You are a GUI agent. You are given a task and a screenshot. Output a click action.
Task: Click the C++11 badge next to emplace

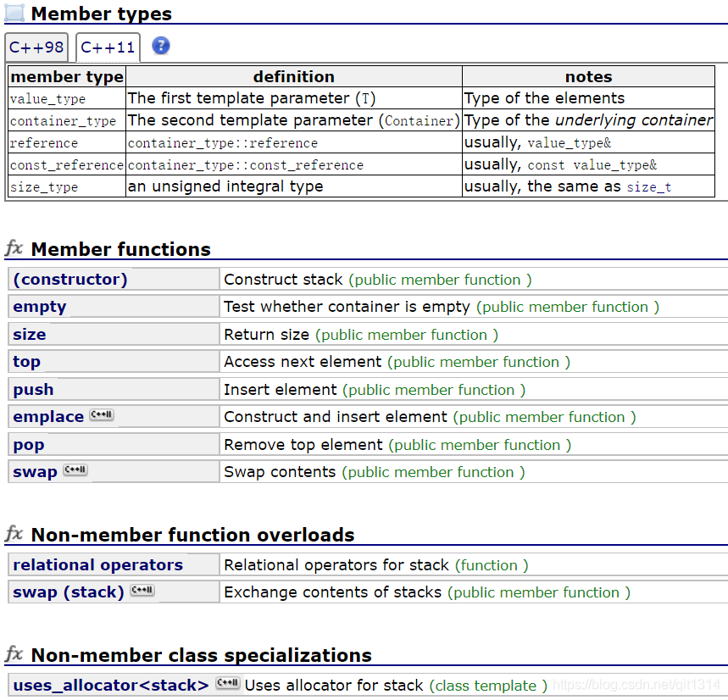click(102, 414)
